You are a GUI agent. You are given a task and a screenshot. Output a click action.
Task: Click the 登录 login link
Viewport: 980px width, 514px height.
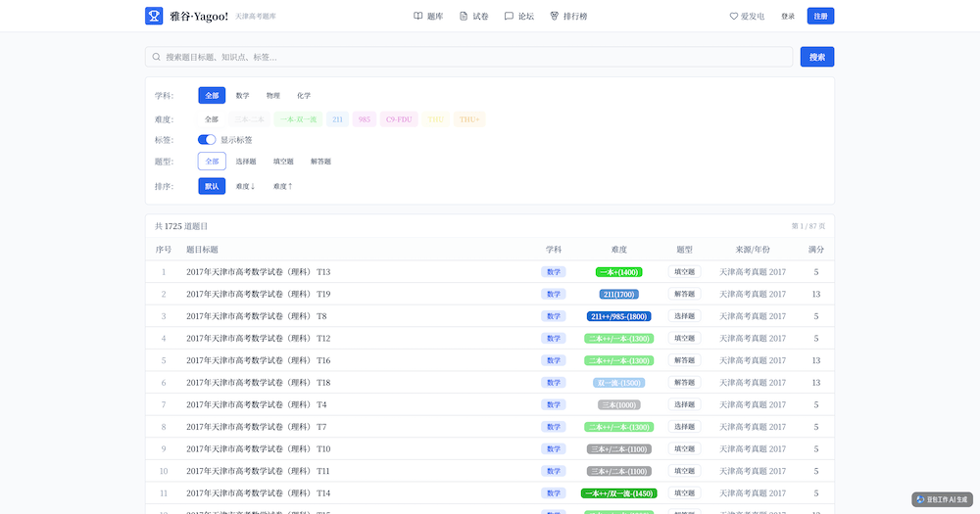pyautogui.click(x=788, y=17)
